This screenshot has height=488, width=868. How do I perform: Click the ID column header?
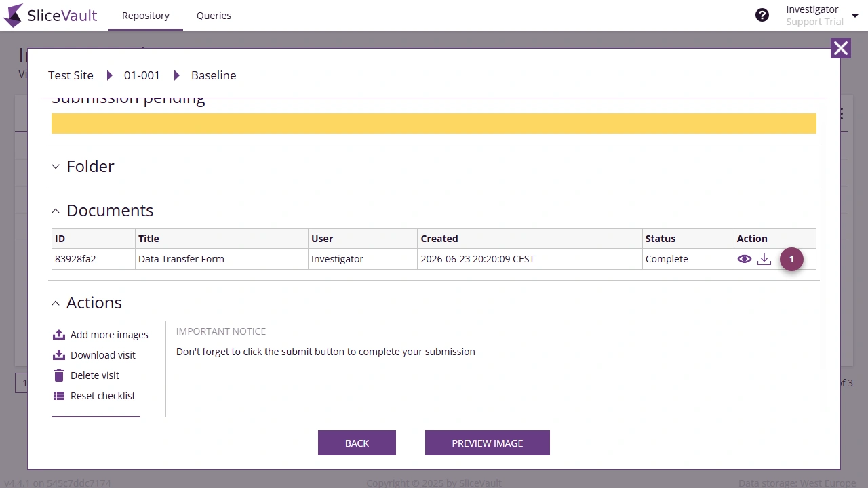[x=94, y=239]
